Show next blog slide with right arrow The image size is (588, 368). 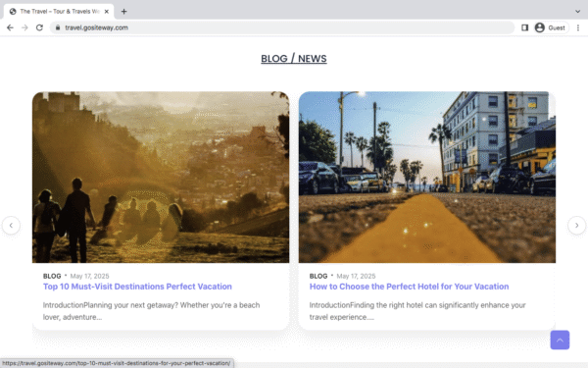[577, 226]
